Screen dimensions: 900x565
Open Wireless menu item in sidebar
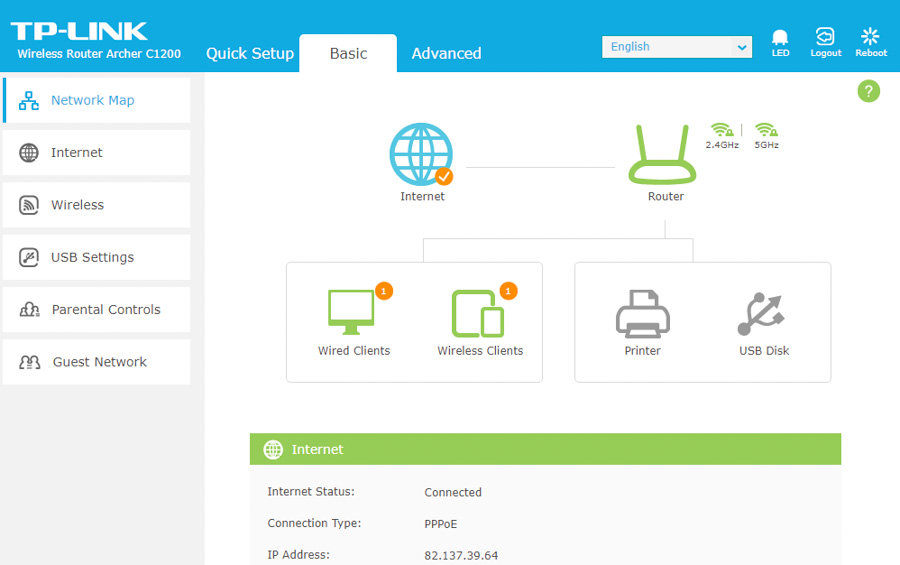point(96,205)
